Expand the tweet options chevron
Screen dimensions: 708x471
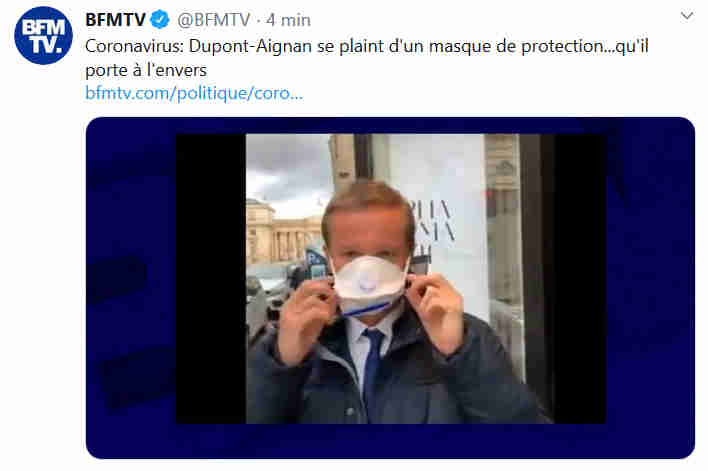pyautogui.click(x=687, y=16)
